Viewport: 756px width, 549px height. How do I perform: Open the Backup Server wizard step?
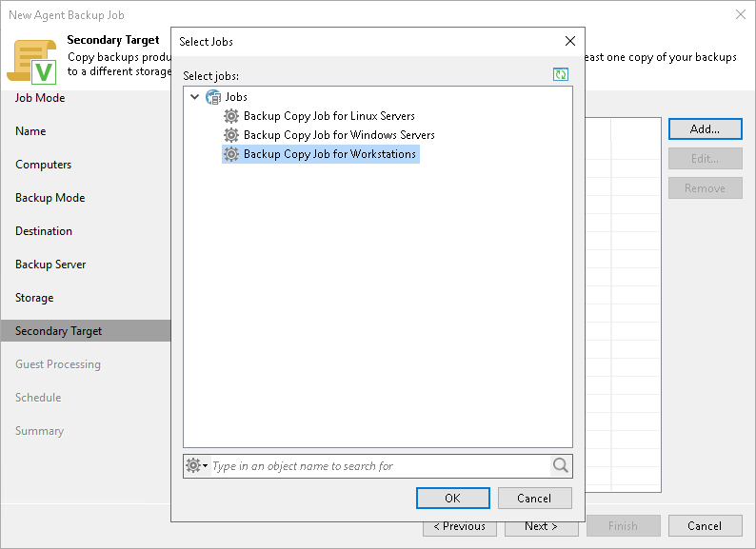pyautogui.click(x=50, y=265)
